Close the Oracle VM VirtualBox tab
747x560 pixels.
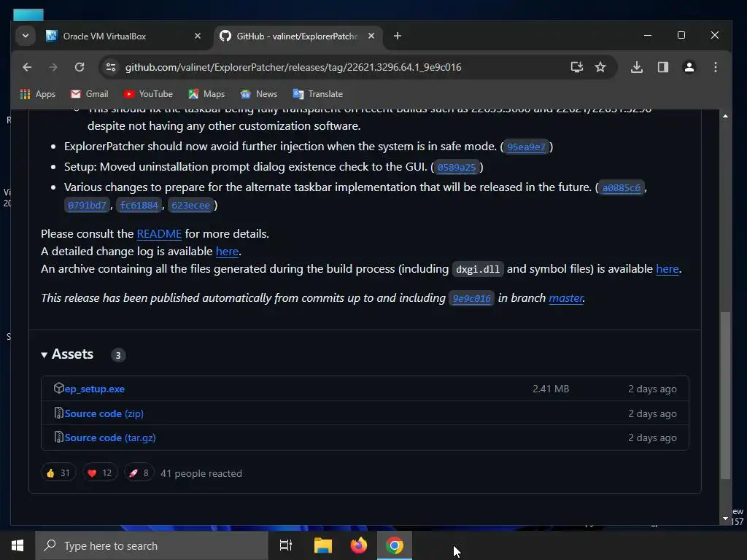198,36
